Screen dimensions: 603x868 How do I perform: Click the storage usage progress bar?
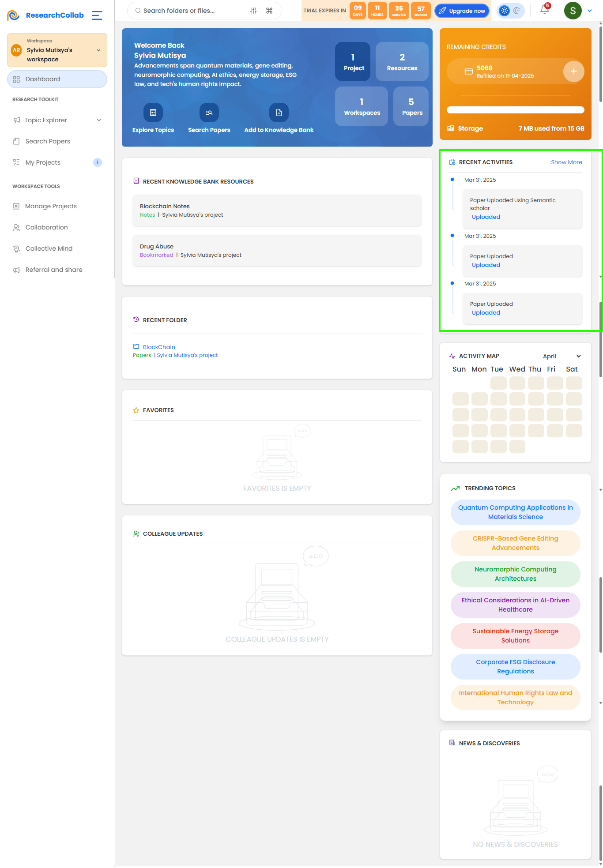click(x=515, y=110)
